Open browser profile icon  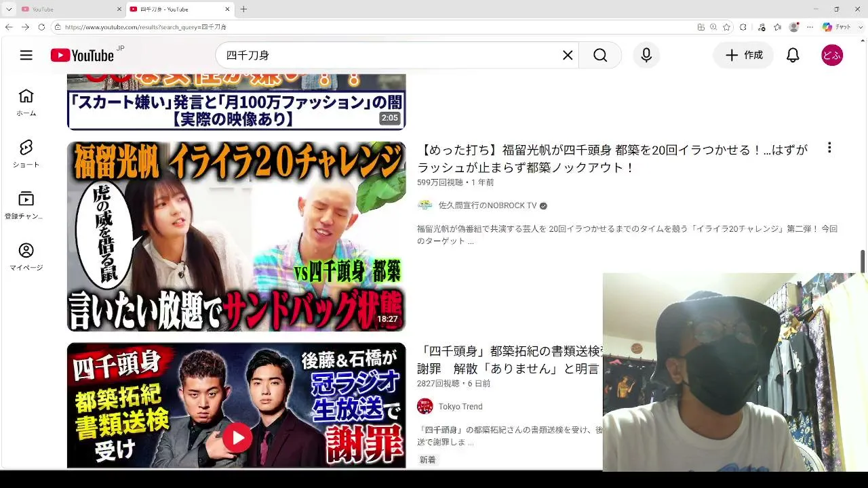pos(794,27)
